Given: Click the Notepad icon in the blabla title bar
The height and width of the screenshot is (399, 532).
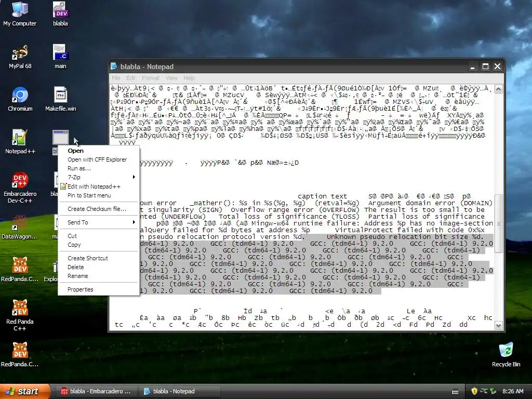Looking at the screenshot, I should click(x=114, y=66).
